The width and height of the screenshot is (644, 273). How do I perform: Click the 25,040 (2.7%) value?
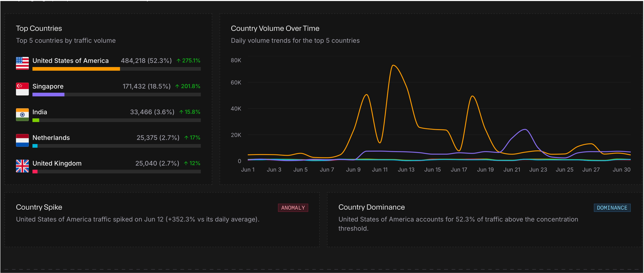point(157,163)
